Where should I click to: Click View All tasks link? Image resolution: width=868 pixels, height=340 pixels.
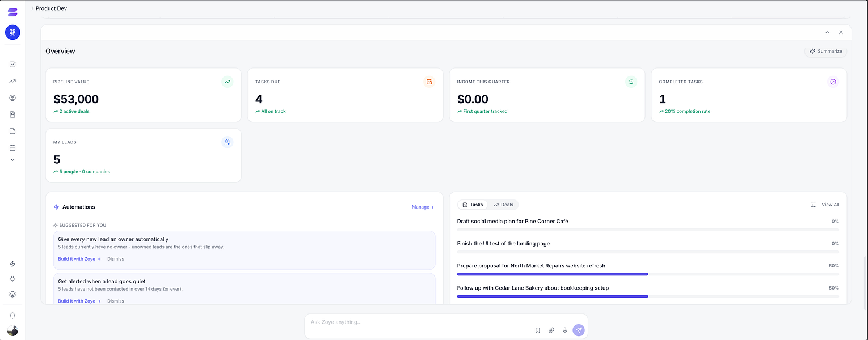[x=830, y=205]
